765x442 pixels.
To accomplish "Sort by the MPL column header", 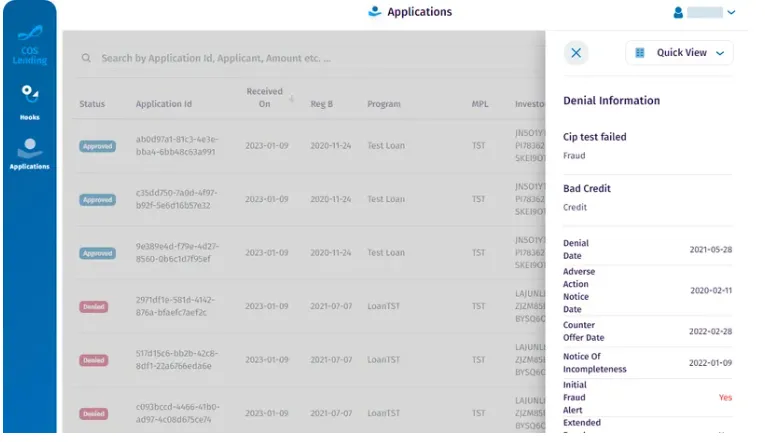I will pyautogui.click(x=480, y=104).
